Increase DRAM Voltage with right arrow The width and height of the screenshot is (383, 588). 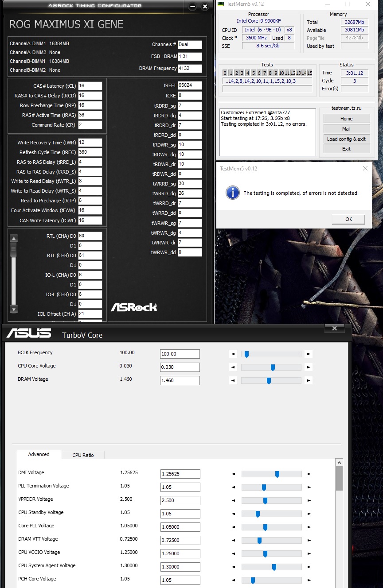[x=309, y=380]
